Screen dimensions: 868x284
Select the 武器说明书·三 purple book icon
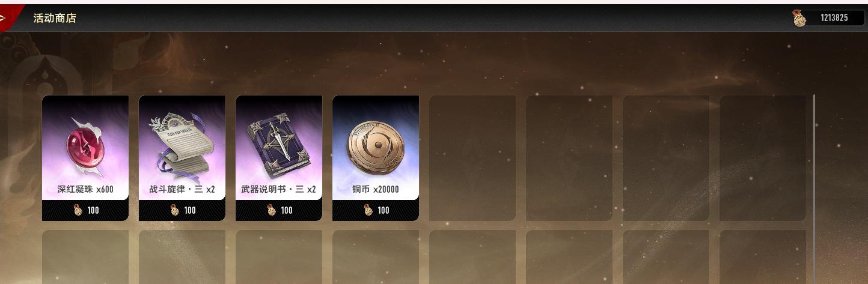click(279, 145)
